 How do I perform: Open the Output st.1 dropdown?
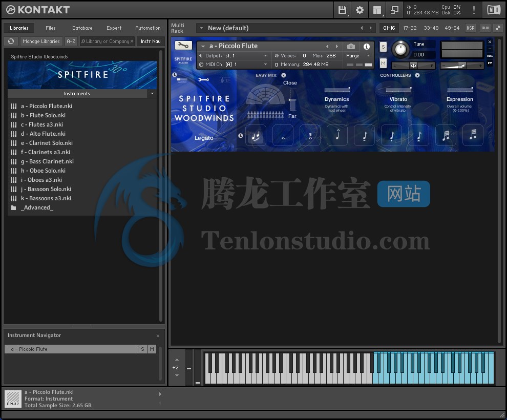pos(265,56)
